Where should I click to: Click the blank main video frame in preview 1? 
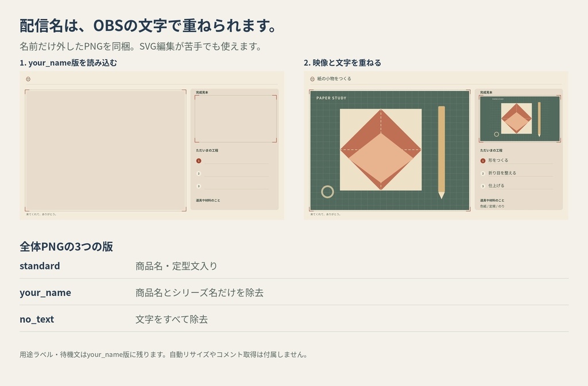(106, 150)
